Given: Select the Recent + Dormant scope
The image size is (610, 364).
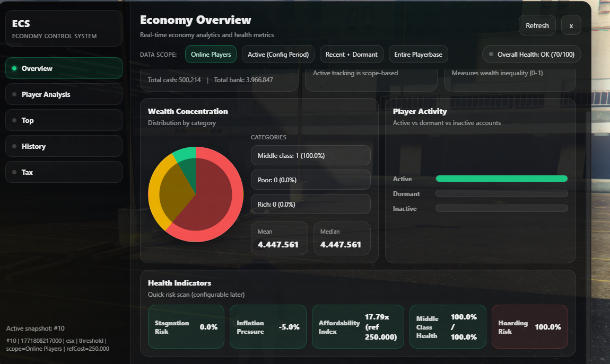Looking at the screenshot, I should pos(351,55).
